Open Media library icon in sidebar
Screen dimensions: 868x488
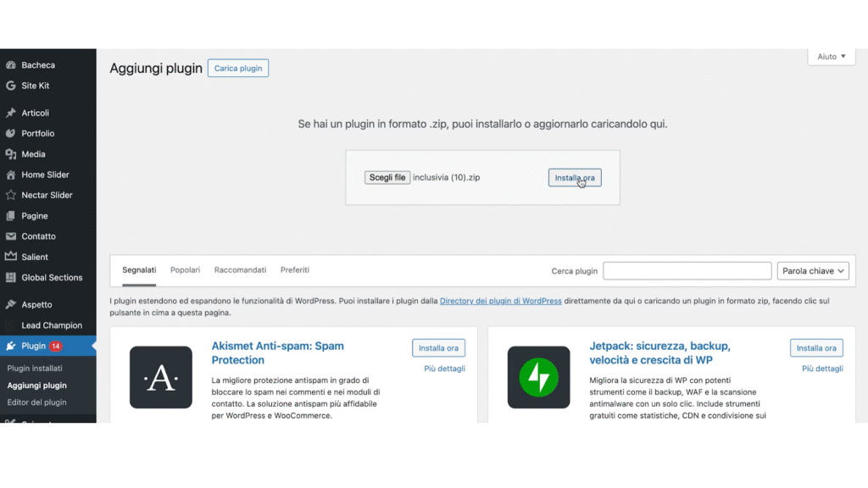[x=11, y=154]
